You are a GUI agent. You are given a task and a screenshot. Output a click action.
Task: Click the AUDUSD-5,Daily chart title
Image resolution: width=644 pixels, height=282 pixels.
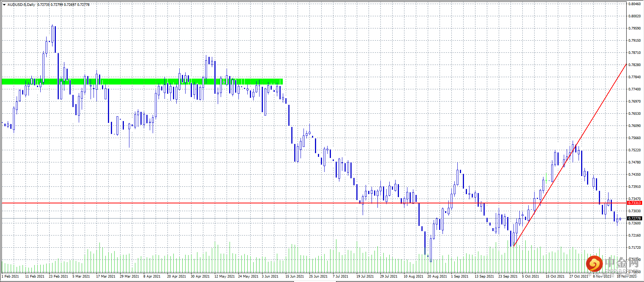[x=21, y=5]
